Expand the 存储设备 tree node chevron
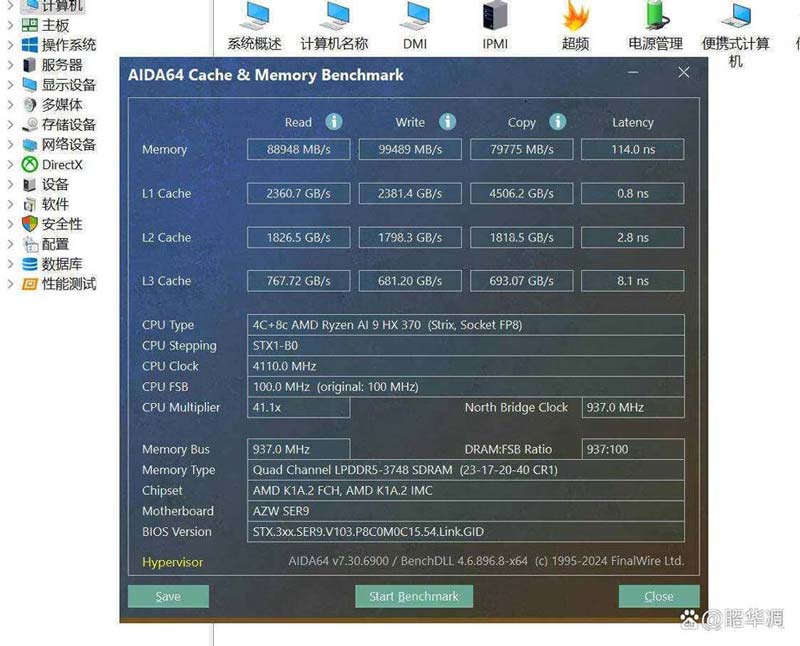 click(x=10, y=125)
